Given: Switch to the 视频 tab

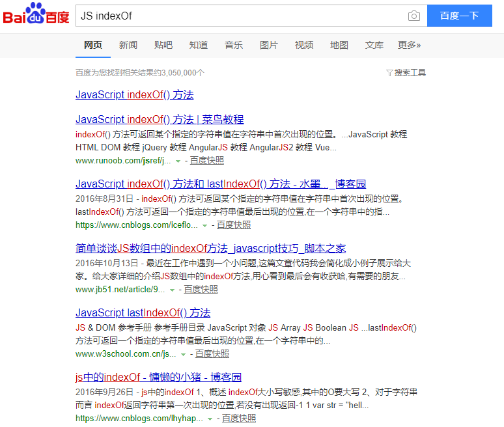Looking at the screenshot, I should pyautogui.click(x=304, y=45).
